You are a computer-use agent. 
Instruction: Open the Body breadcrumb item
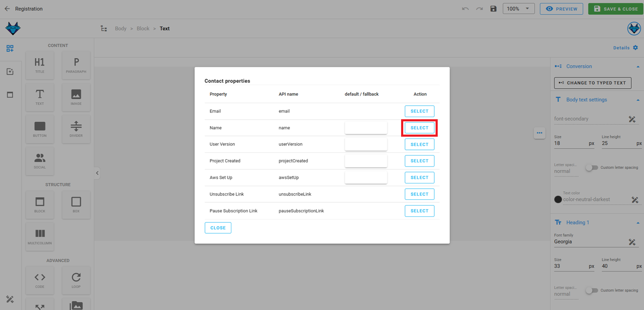coord(120,28)
